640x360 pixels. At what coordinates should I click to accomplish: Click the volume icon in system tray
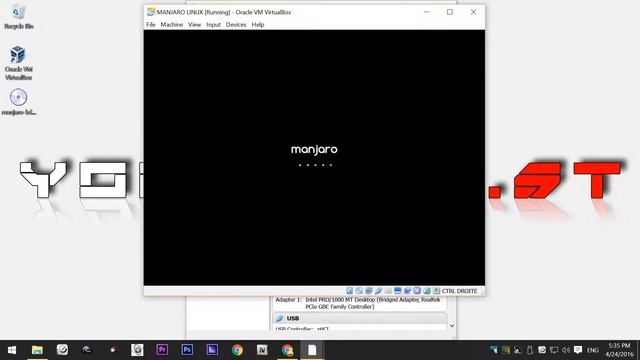click(566, 350)
